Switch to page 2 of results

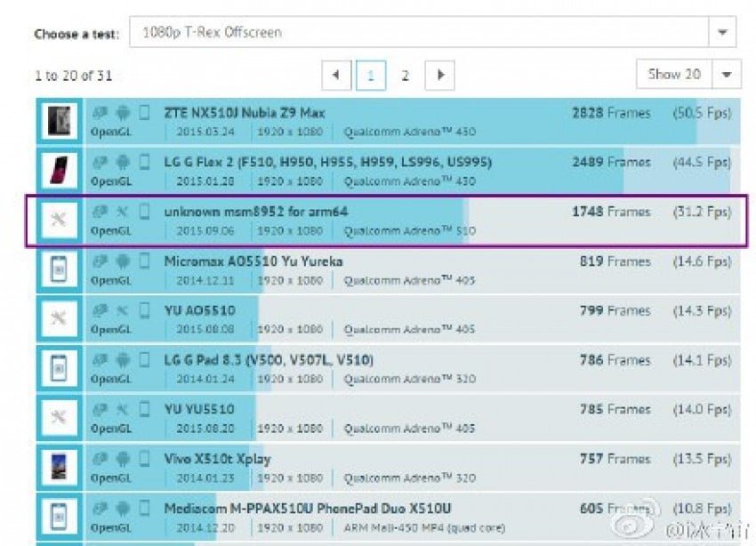pos(406,76)
